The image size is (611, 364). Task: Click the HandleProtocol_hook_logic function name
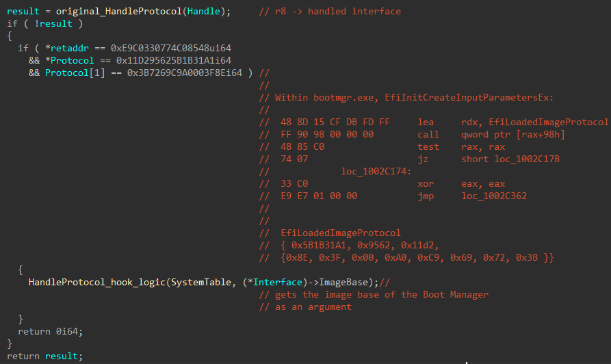[97, 282]
